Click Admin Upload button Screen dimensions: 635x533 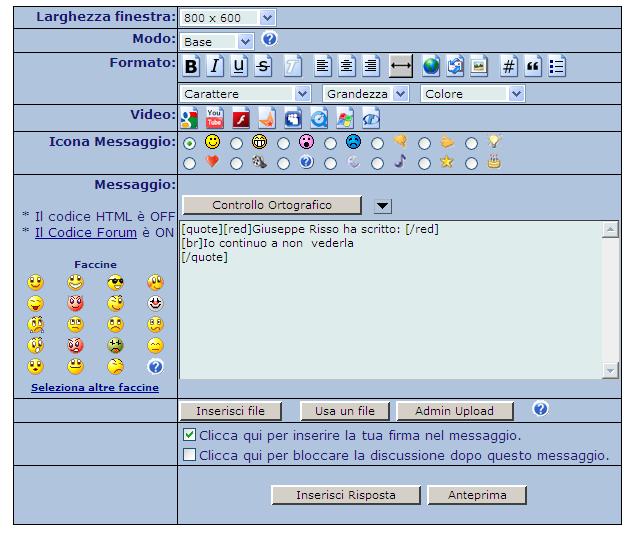tap(455, 411)
